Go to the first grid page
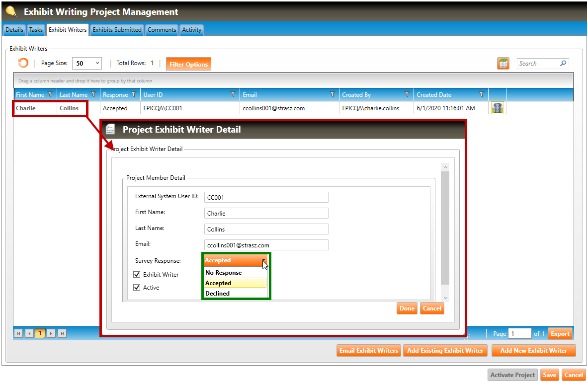Screen dimensions: 588x383 (x=18, y=333)
